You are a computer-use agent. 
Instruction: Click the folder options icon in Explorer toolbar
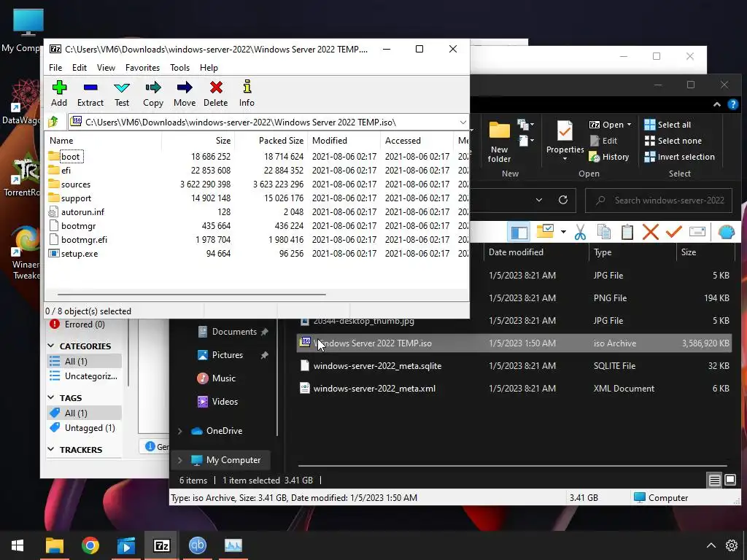(545, 231)
